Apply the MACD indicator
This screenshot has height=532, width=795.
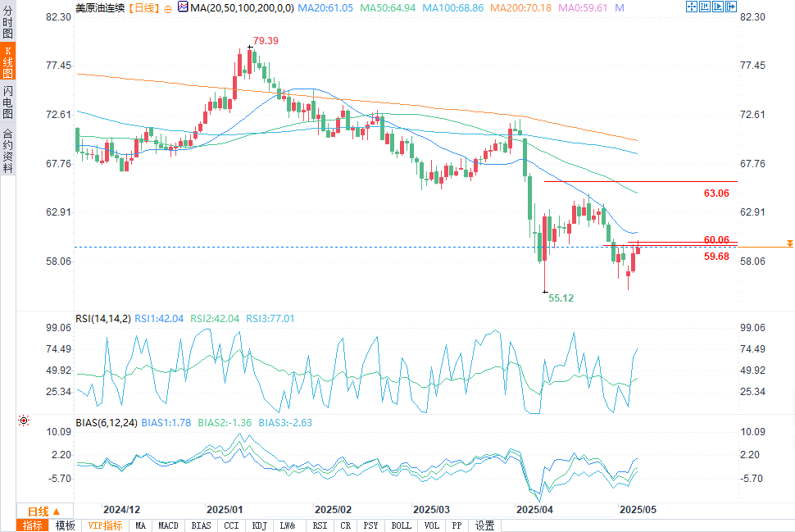pyautogui.click(x=168, y=525)
